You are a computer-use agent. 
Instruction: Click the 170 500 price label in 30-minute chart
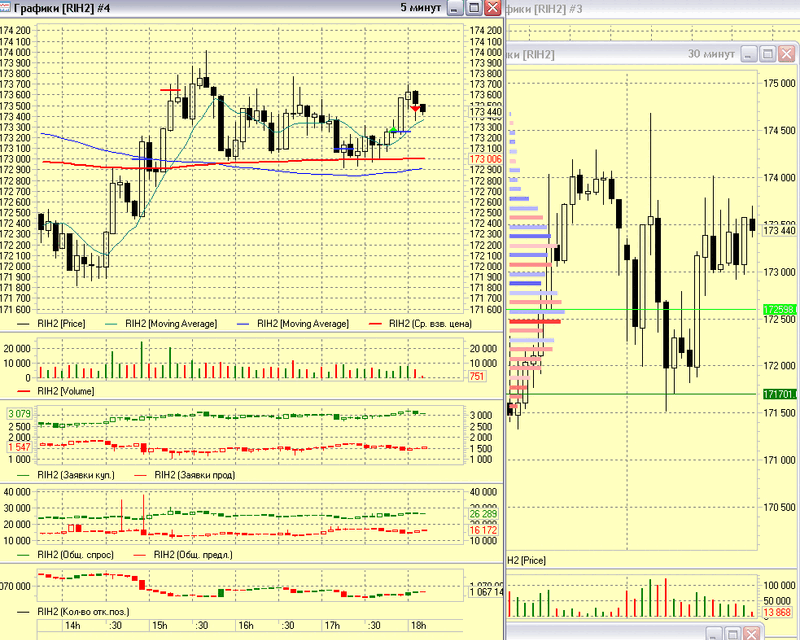coord(779,507)
